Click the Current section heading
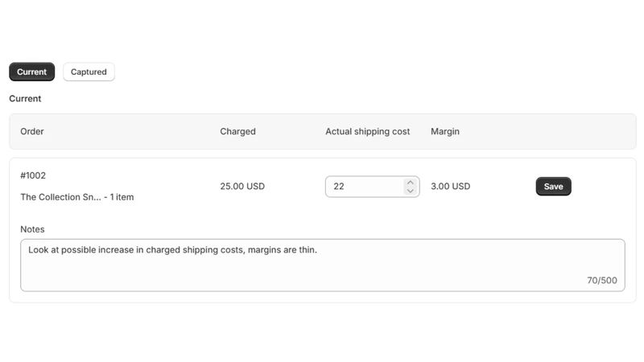Image resolution: width=644 pixels, height=362 pixels. [25, 98]
